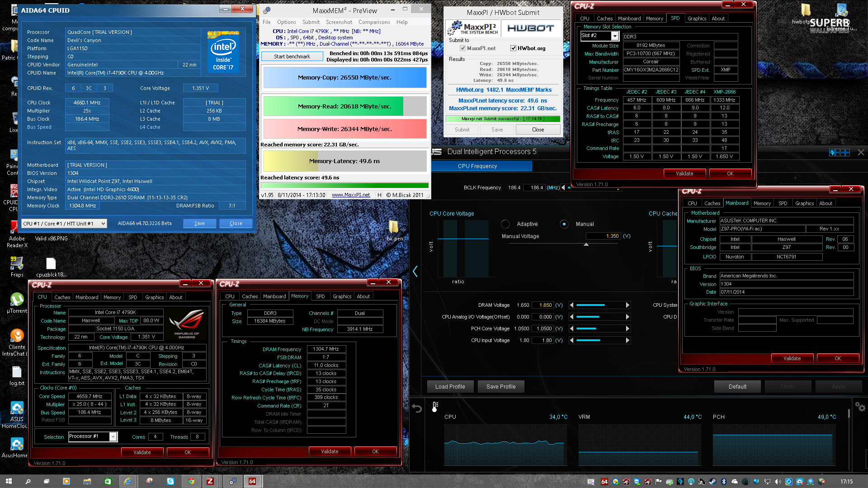Switch to About tab in CPU-Z SPD window
This screenshot has height=488, width=868.
(x=718, y=19)
